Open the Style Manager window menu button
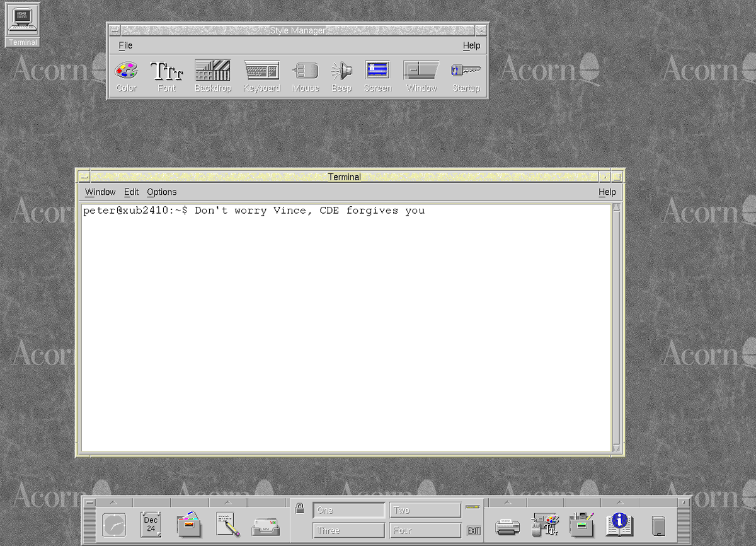This screenshot has width=756, height=546. (114, 30)
